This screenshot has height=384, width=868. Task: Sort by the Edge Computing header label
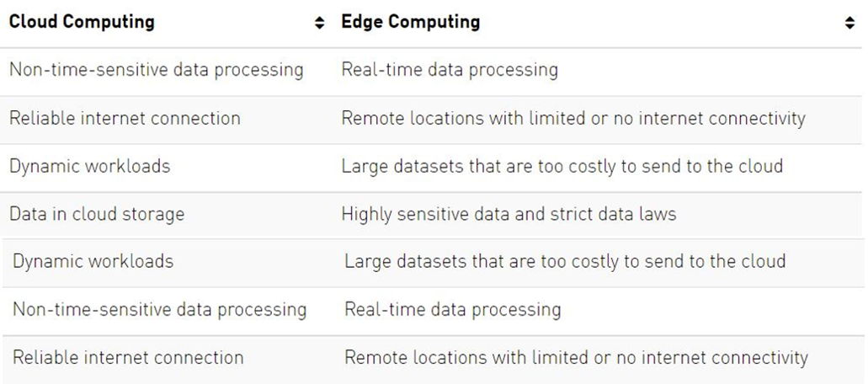pos(411,23)
